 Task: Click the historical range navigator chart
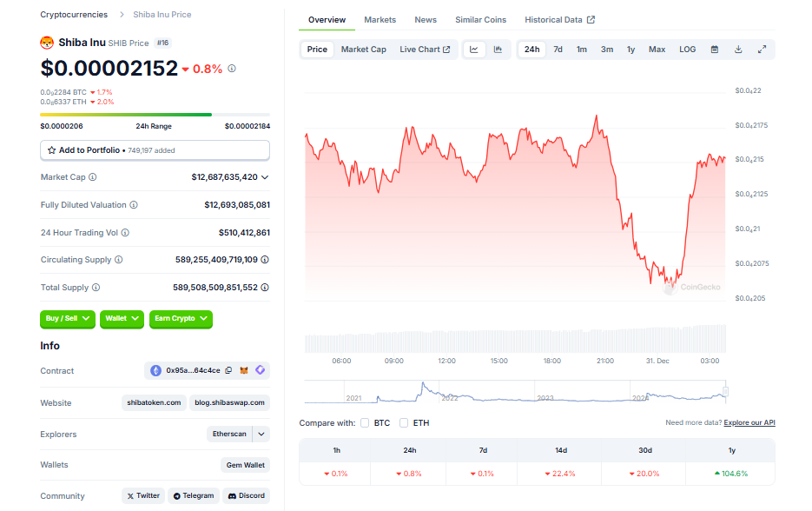click(x=515, y=392)
